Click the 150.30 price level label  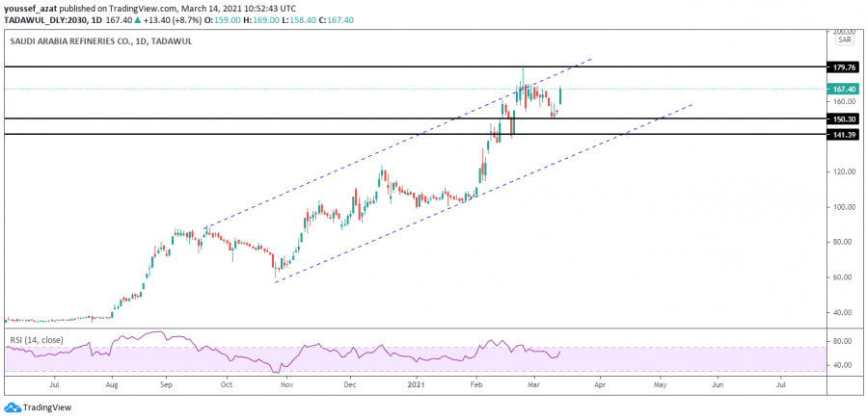tap(843, 118)
